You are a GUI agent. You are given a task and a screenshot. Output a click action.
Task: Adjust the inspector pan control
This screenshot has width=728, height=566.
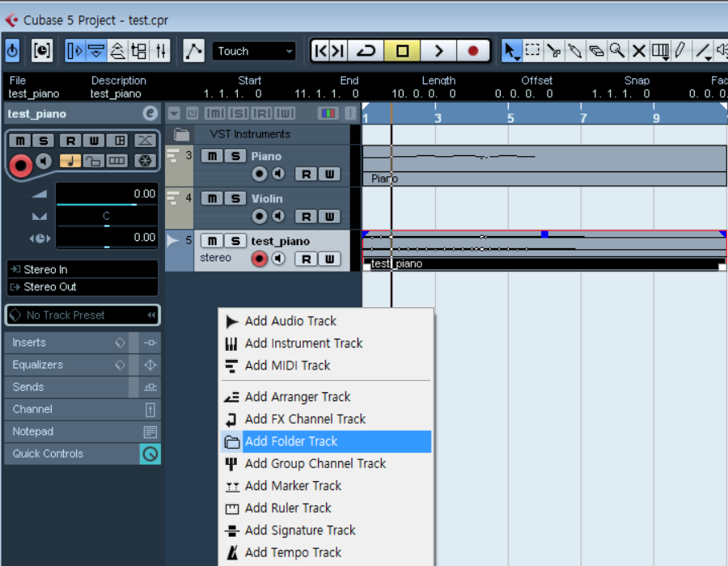(x=106, y=216)
